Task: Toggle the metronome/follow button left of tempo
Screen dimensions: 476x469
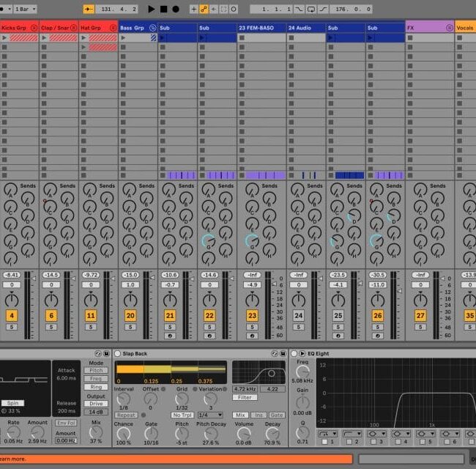Action: (89, 10)
